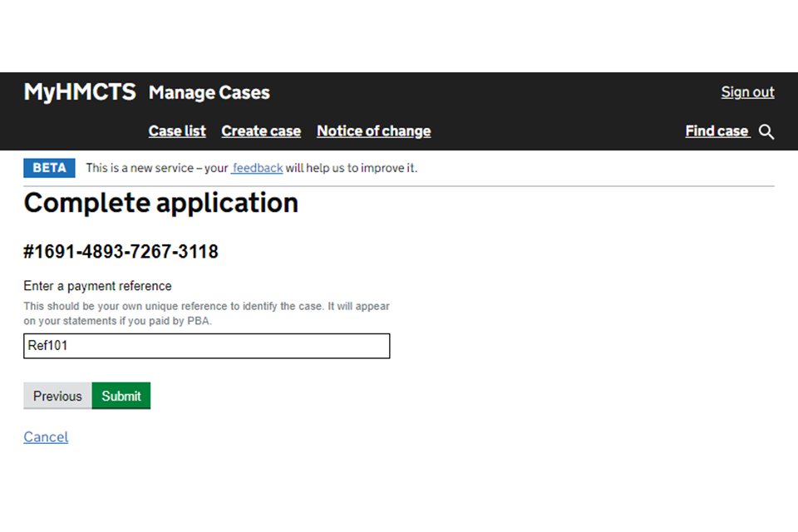798x532 pixels.
Task: Click the blue BETA badge
Action: pos(49,168)
